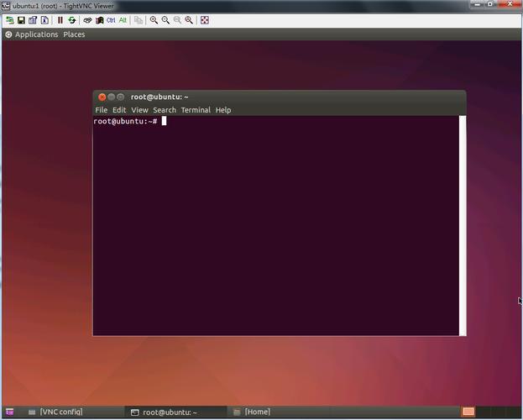Pause the VNC session
523x420 pixels.
pos(60,20)
